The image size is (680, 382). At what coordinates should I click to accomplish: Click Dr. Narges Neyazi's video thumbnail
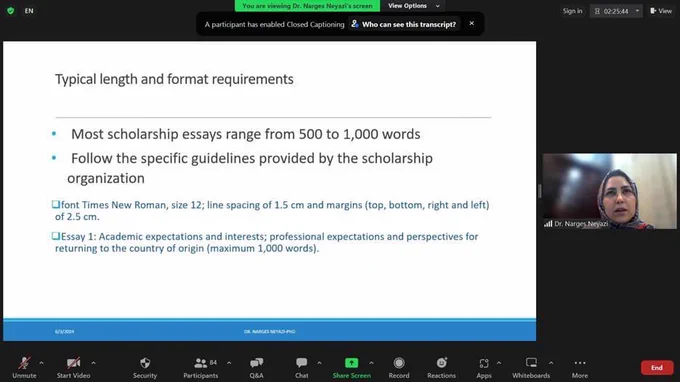coord(609,191)
